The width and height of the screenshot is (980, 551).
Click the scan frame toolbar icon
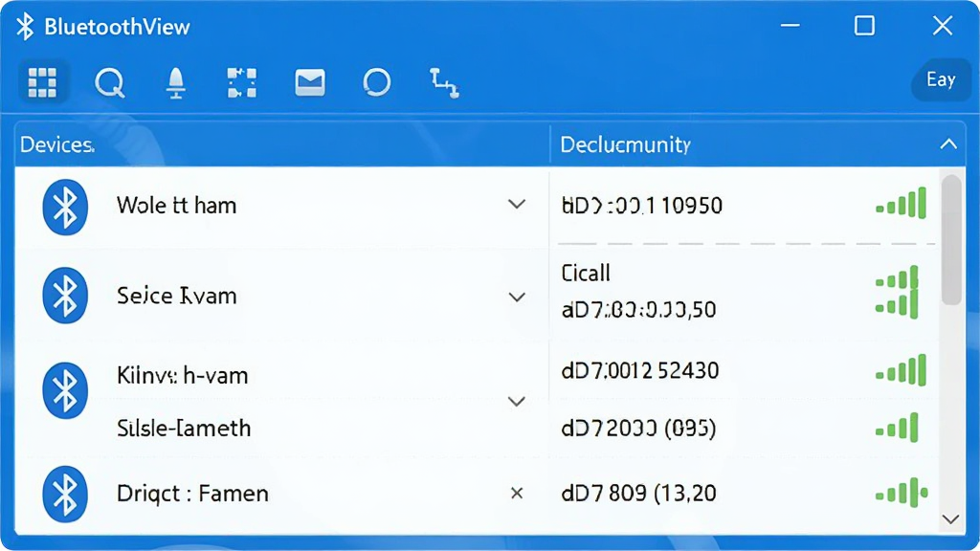[x=242, y=82]
